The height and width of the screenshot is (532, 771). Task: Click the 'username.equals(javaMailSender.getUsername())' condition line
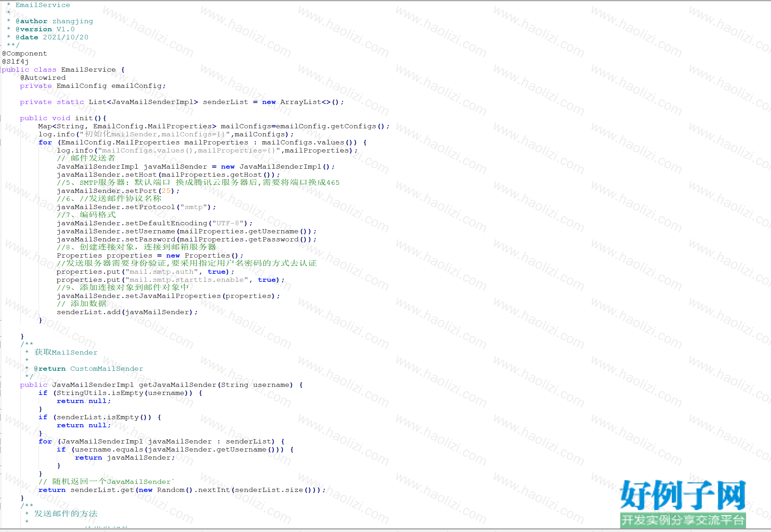click(x=175, y=449)
